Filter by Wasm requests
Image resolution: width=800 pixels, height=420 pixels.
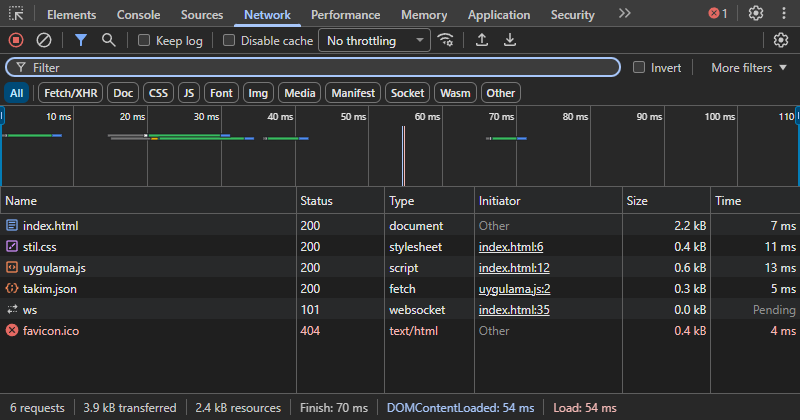pos(455,93)
